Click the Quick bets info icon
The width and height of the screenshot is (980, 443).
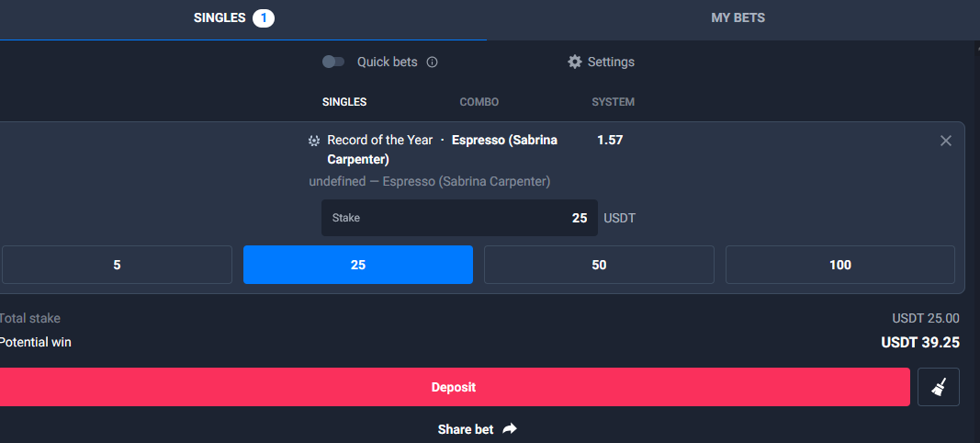pyautogui.click(x=432, y=62)
